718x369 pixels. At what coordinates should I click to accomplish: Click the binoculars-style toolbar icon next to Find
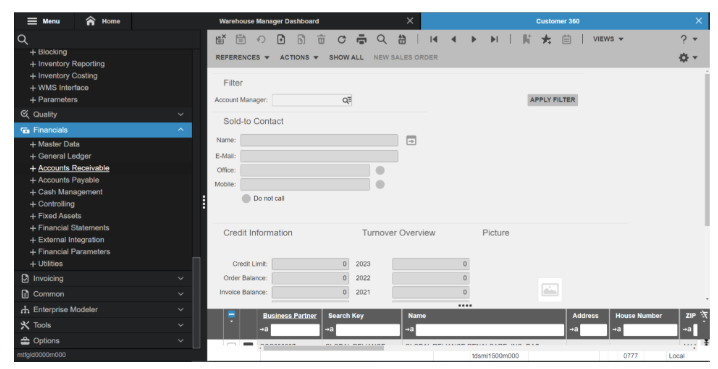(402, 39)
